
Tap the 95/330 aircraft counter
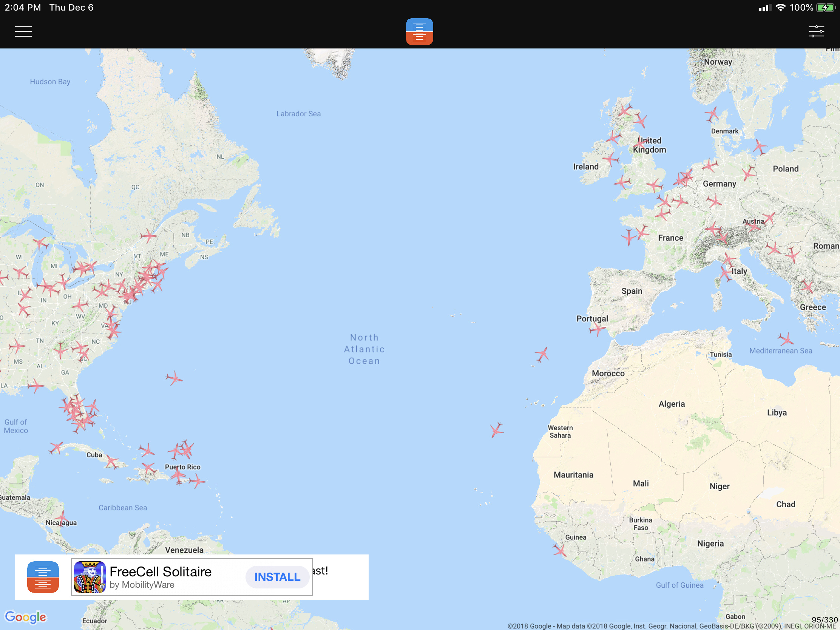824,620
